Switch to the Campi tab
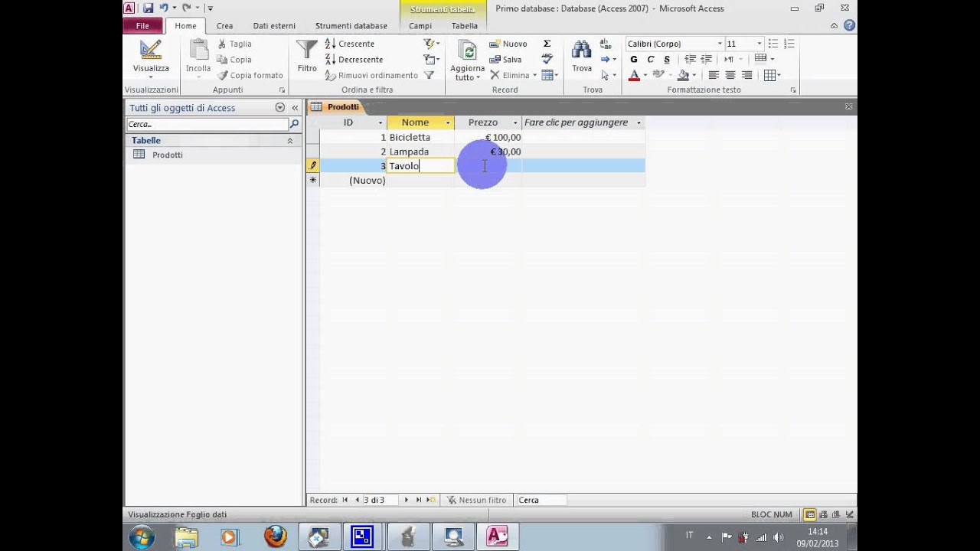 (420, 25)
